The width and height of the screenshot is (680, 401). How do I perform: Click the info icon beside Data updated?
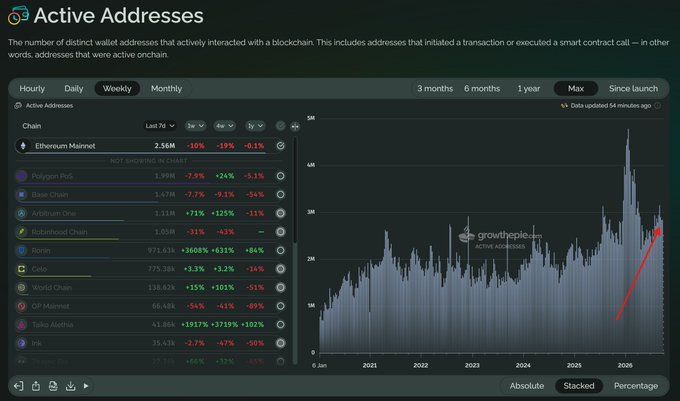pos(657,105)
